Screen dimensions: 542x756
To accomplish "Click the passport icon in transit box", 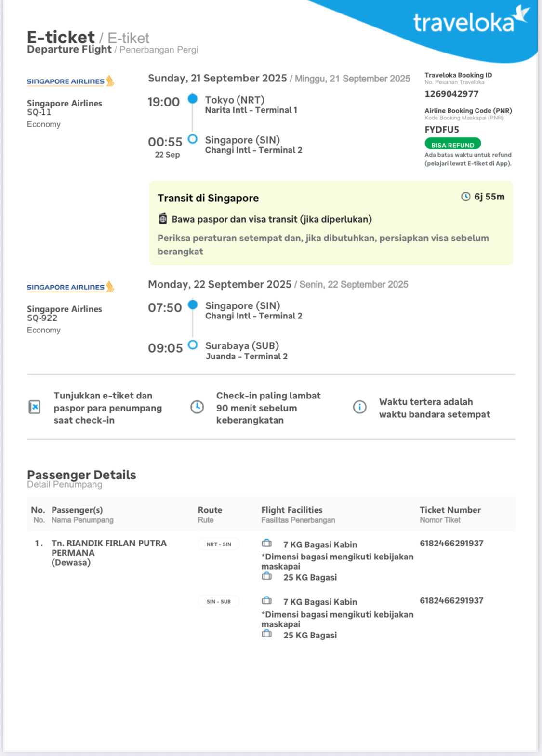I will [163, 219].
